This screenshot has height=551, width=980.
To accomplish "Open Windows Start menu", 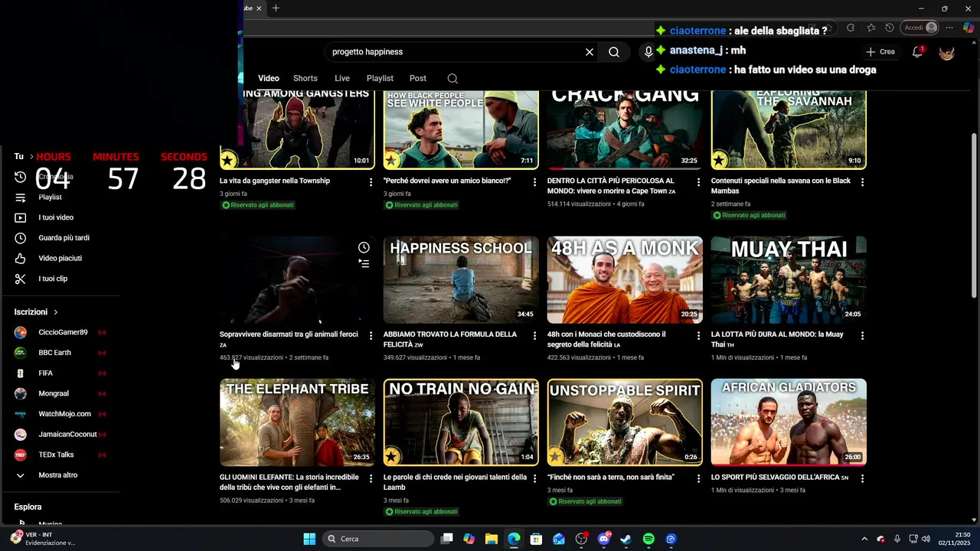I will tap(309, 539).
